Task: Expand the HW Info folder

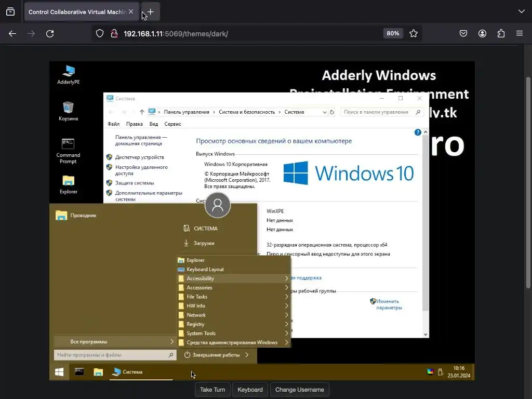Action: (x=233, y=305)
